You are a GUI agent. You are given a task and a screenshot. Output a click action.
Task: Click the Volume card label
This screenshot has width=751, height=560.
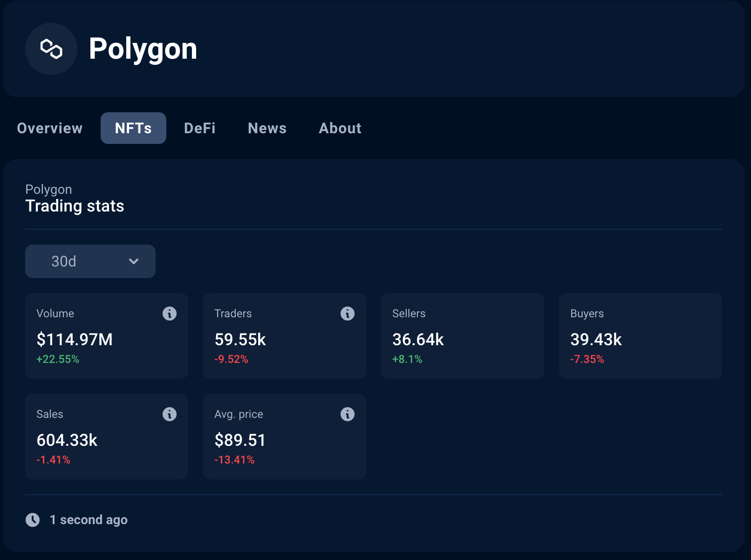(55, 314)
